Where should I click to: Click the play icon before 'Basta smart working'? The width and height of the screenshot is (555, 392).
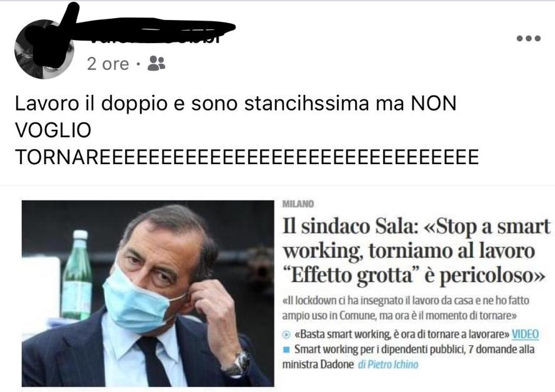(x=287, y=335)
